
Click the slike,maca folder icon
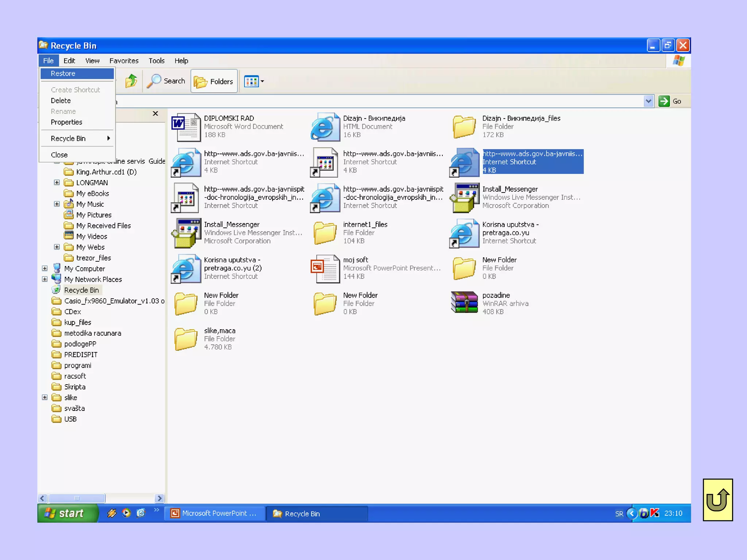186,339
